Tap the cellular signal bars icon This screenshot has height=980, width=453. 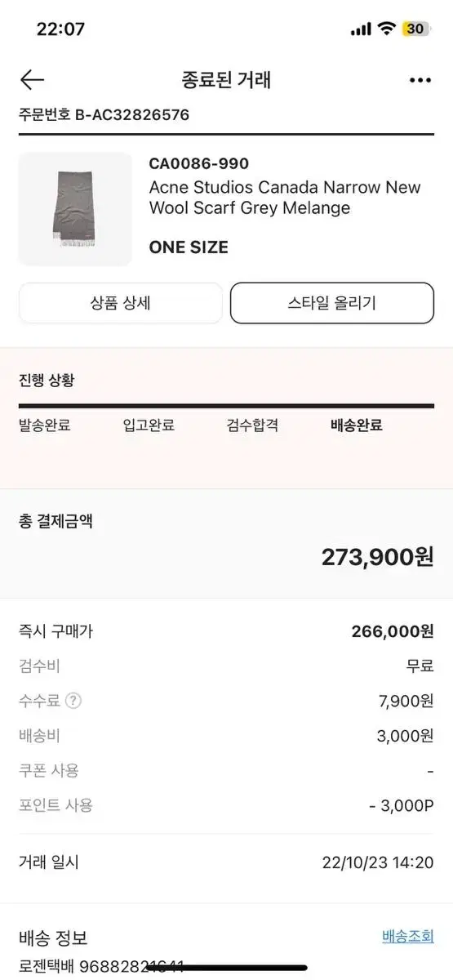tap(361, 29)
